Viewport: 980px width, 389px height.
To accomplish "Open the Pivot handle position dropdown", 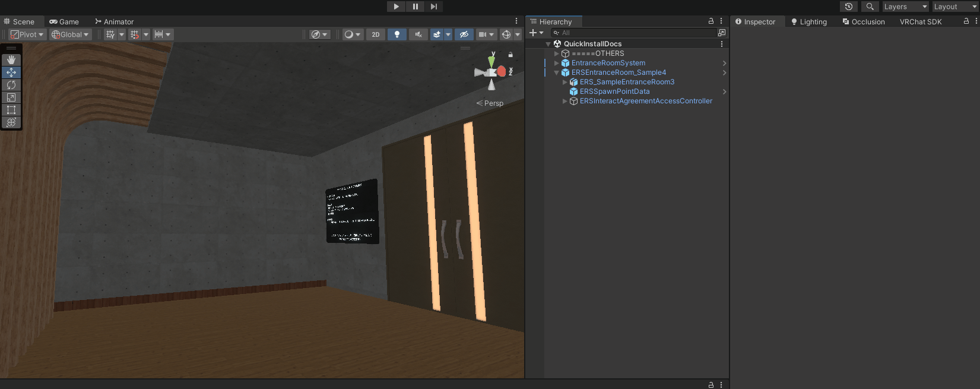I will [27, 34].
